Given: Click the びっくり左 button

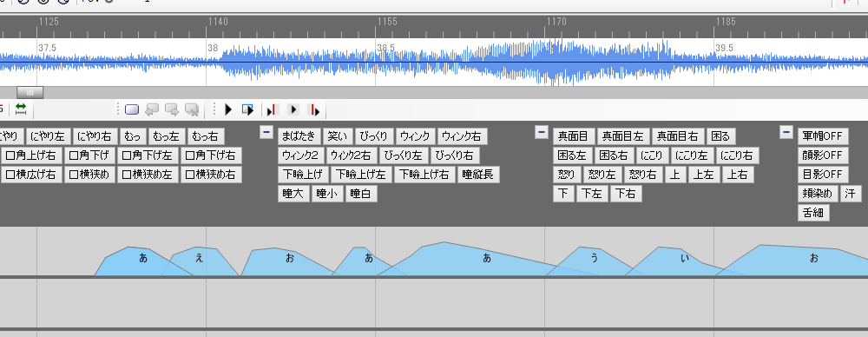Looking at the screenshot, I should tap(404, 155).
